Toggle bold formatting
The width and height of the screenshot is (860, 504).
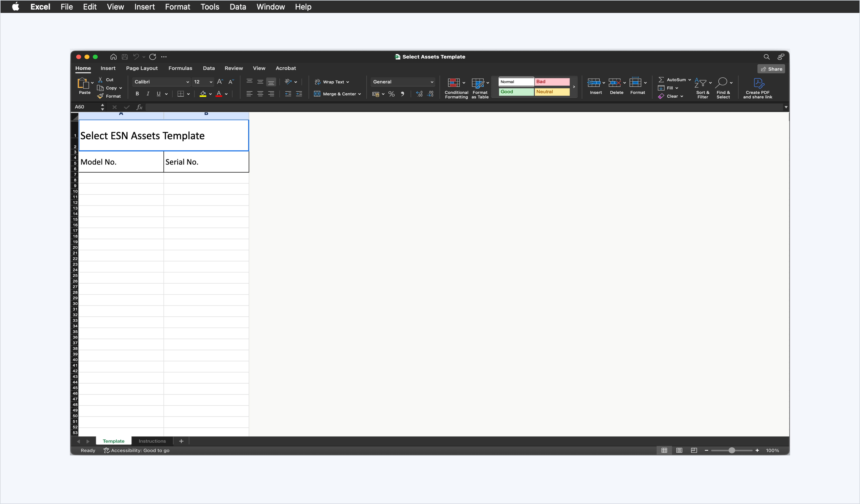click(x=137, y=94)
